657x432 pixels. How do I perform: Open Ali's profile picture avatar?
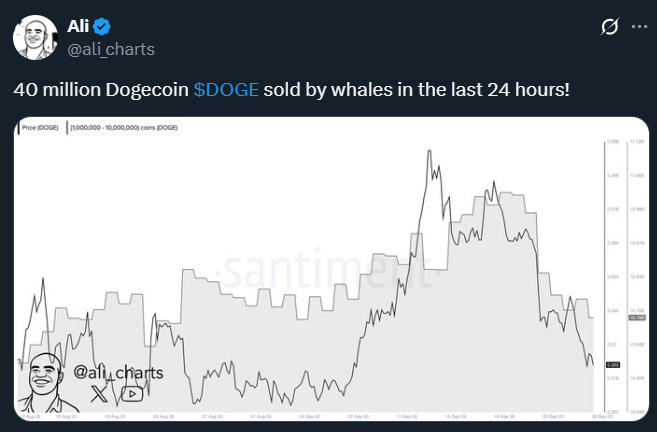coord(35,37)
